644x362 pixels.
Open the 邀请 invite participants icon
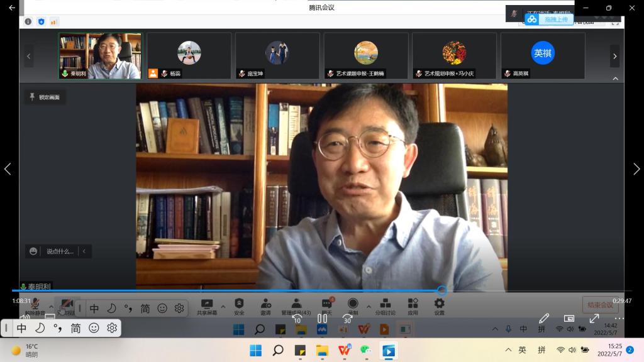pyautogui.click(x=265, y=305)
